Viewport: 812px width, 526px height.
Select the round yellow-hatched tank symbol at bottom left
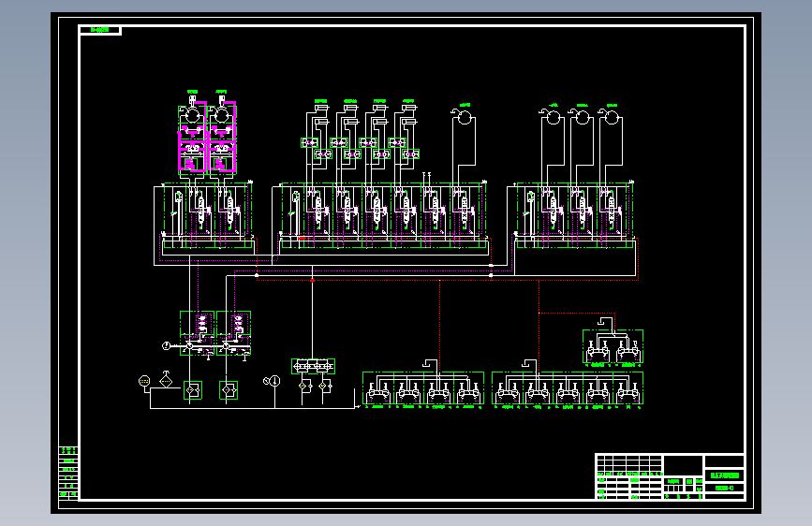point(144,382)
